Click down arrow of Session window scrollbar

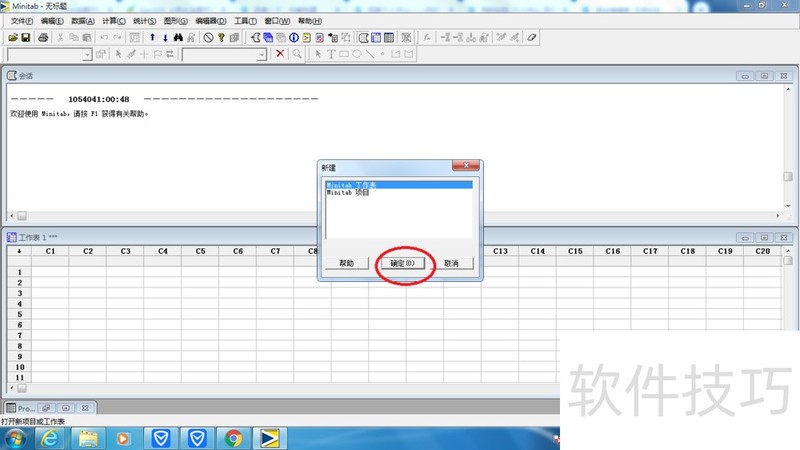(788, 206)
